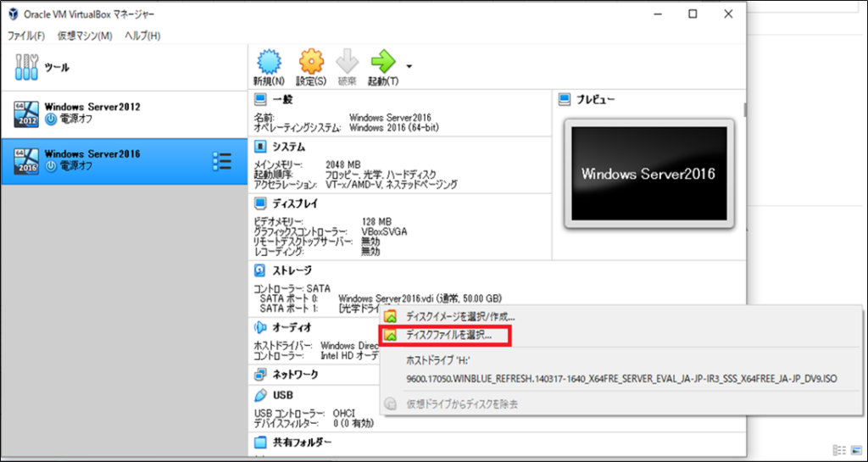Click the VirtualBox title bar app icon
The height and width of the screenshot is (462, 868).
pyautogui.click(x=14, y=14)
